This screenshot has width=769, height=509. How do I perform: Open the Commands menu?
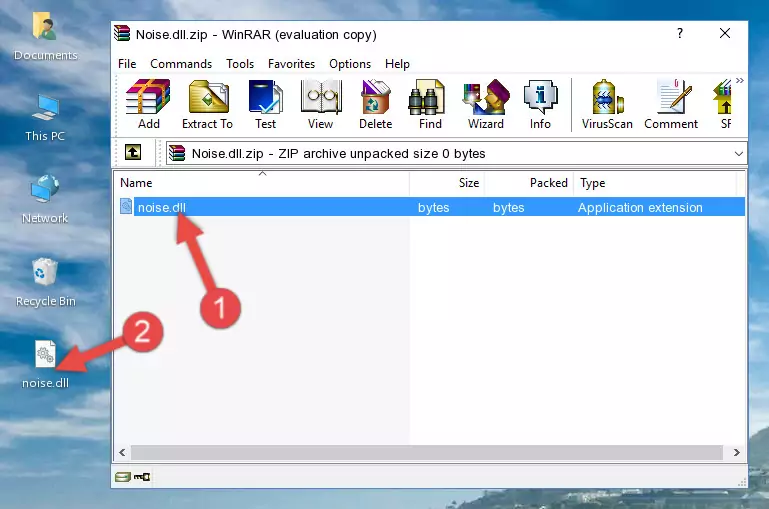click(181, 64)
